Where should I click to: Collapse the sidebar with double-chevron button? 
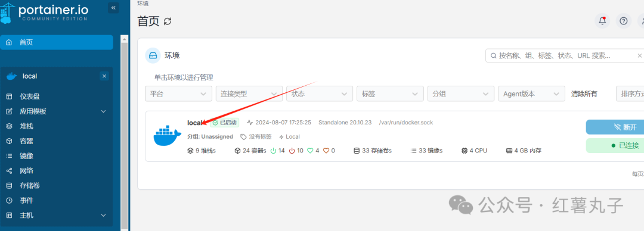point(113,7)
